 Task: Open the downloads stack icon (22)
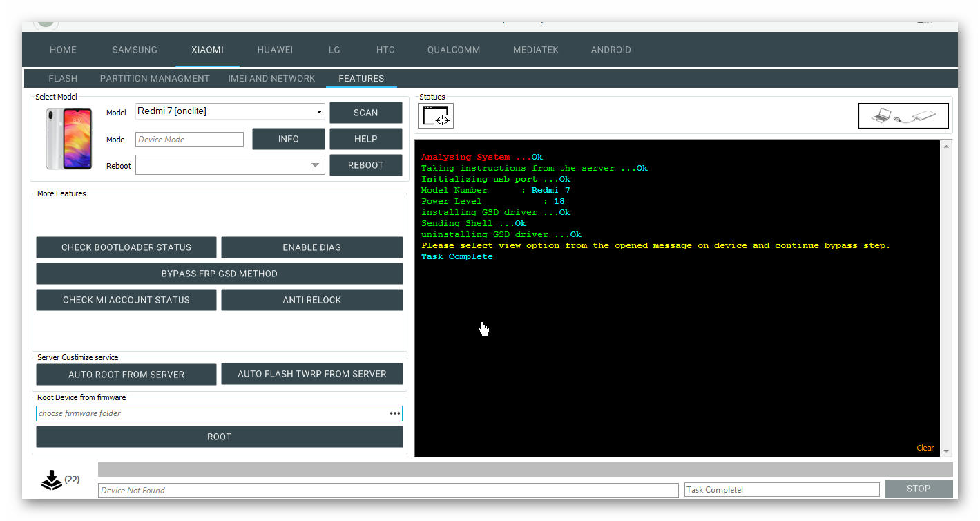point(52,480)
